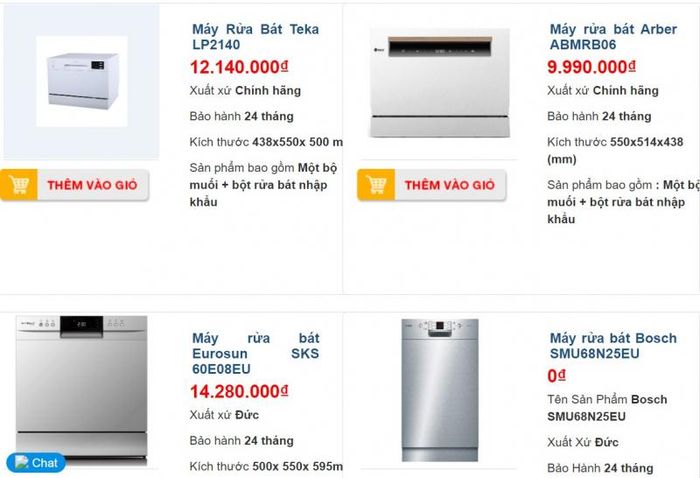Image resolution: width=700 pixels, height=478 pixels.
Task: Click the 14.280.000đ price
Action: (239, 392)
